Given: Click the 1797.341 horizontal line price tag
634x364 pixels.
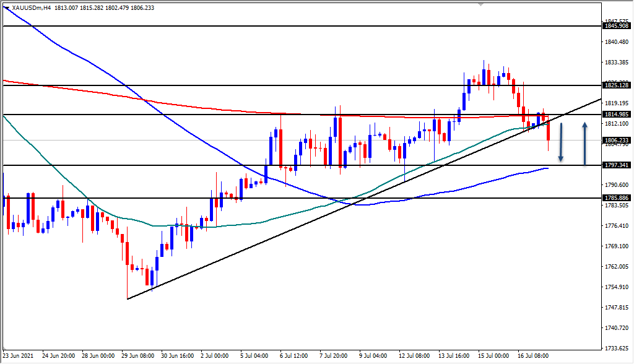Looking at the screenshot, I should point(617,165).
